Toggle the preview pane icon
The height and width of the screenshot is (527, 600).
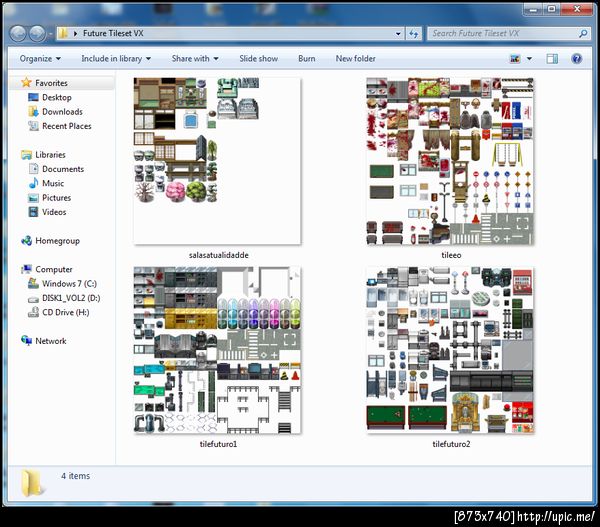[552, 59]
